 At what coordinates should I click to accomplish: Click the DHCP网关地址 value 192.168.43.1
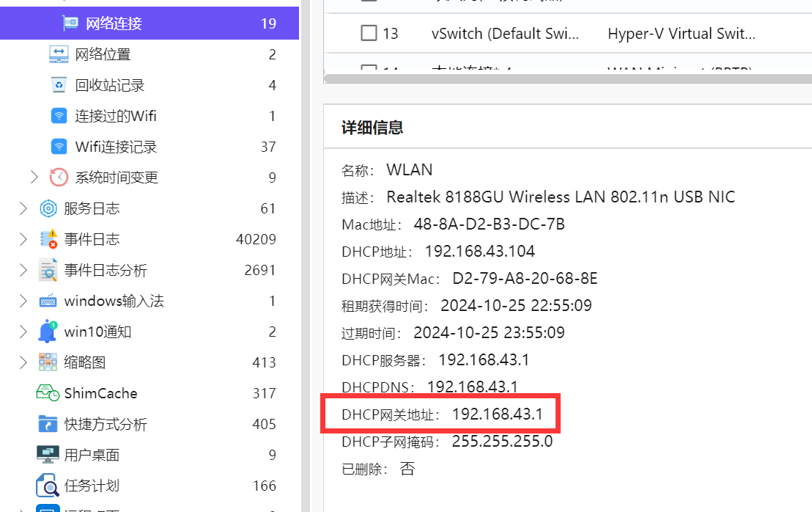[497, 414]
